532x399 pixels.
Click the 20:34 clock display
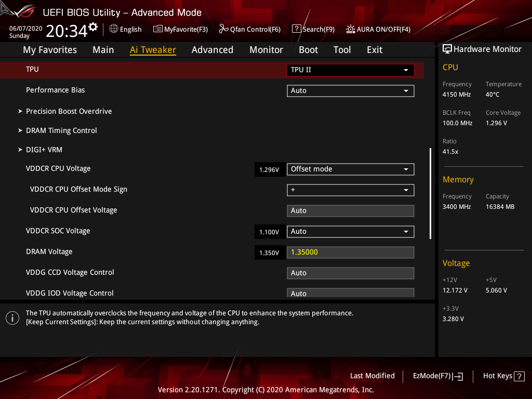(x=66, y=31)
